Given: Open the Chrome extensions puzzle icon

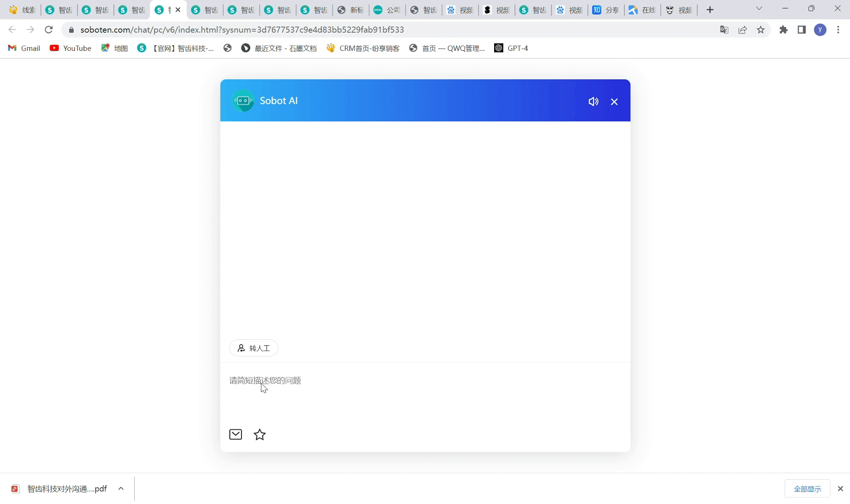Looking at the screenshot, I should 784,30.
